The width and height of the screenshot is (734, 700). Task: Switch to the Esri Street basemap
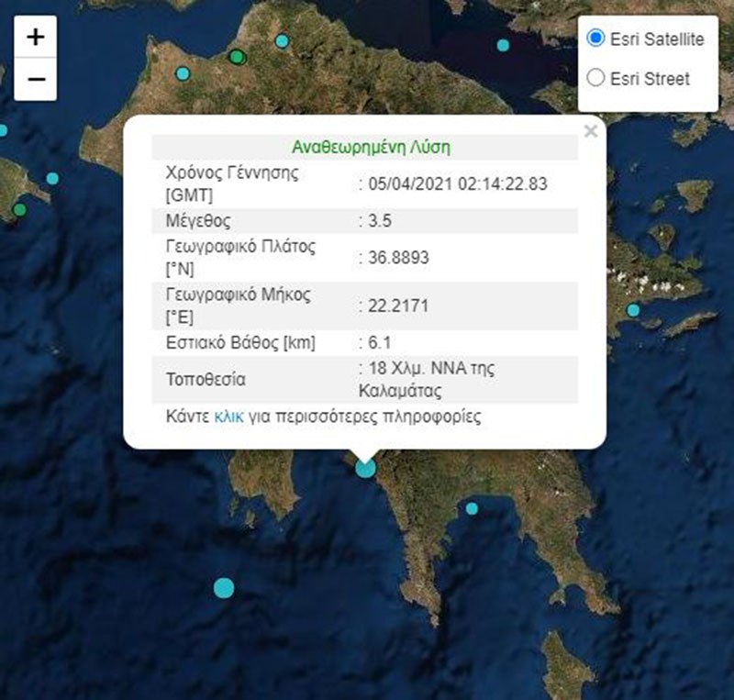click(595, 78)
